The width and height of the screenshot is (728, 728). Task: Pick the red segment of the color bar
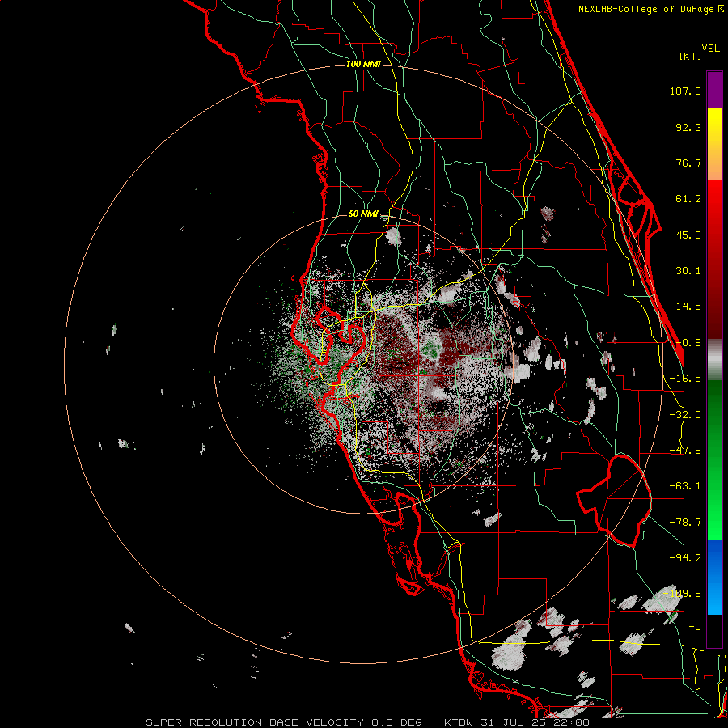coord(714,259)
